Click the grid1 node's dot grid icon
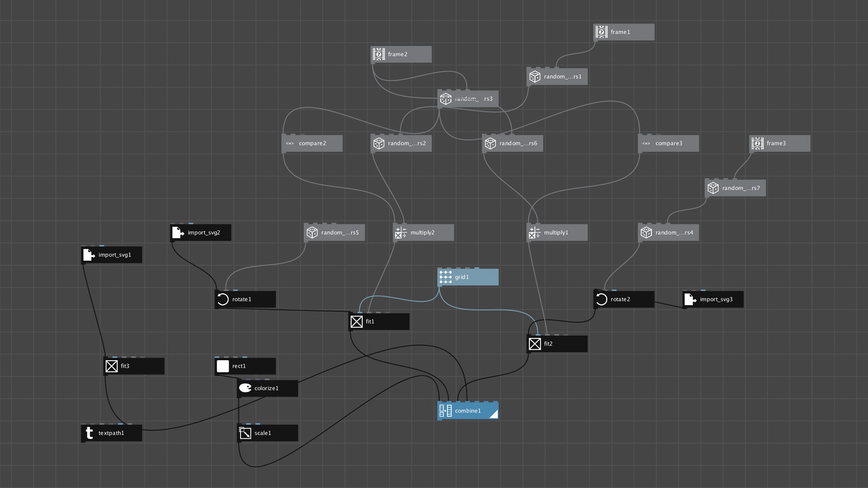Screen dimensions: 868x488 coord(445,277)
